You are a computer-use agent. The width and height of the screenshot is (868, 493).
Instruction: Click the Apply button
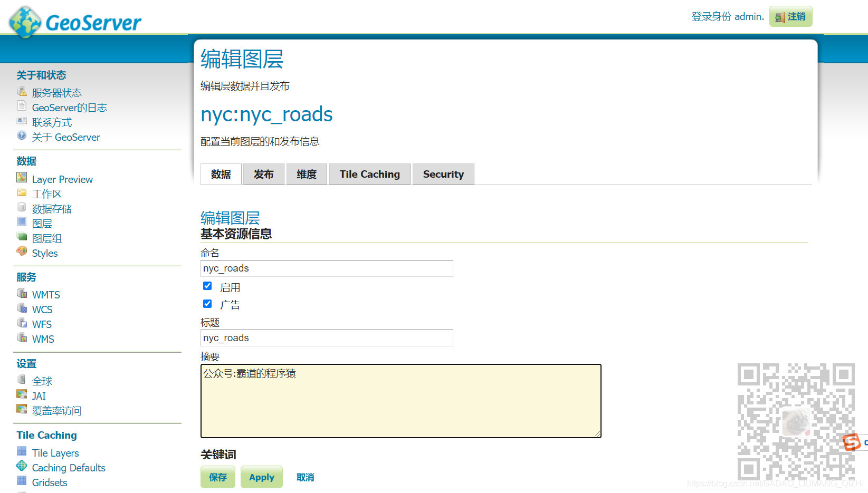[262, 477]
